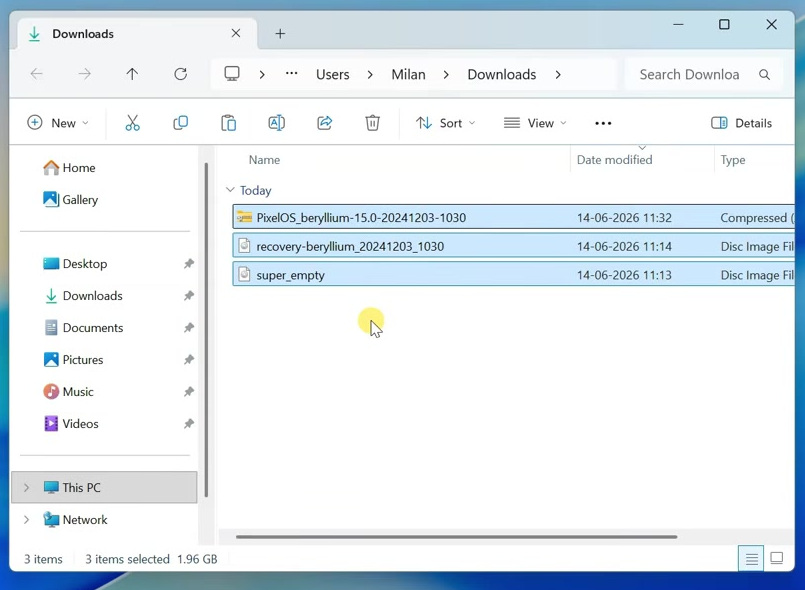Image resolution: width=805 pixels, height=590 pixels.
Task: Open the Sort dropdown
Action: point(446,123)
